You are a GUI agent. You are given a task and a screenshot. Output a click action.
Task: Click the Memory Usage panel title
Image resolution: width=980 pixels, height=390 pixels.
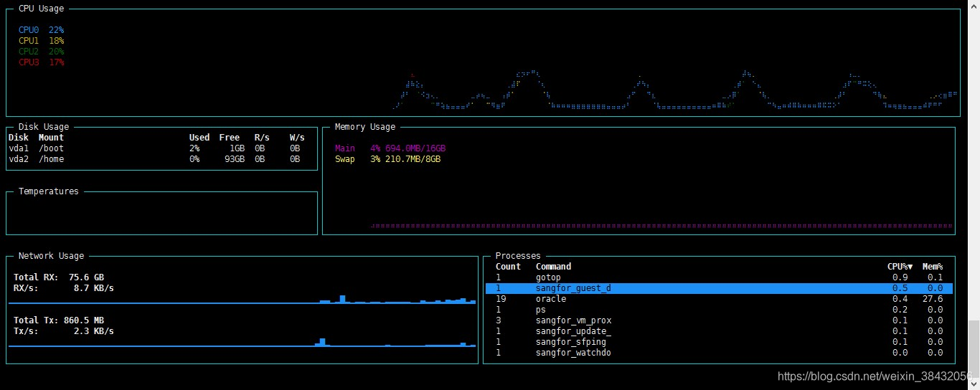click(x=365, y=127)
